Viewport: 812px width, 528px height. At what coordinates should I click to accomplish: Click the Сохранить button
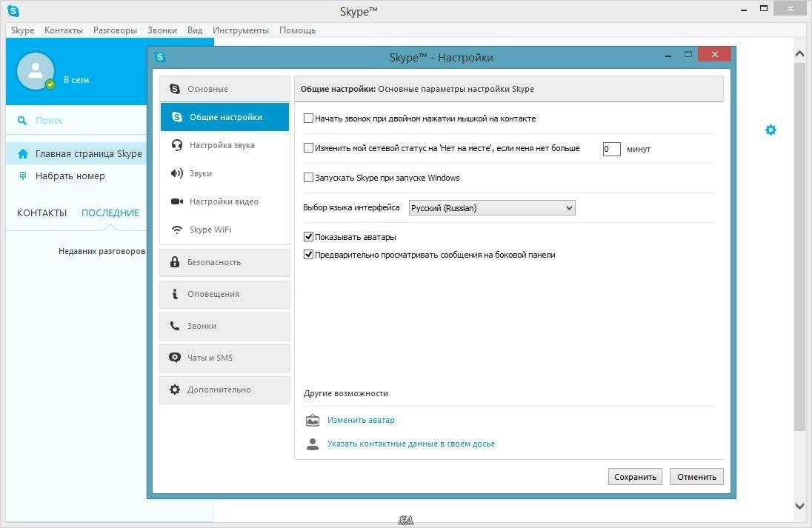pyautogui.click(x=635, y=477)
